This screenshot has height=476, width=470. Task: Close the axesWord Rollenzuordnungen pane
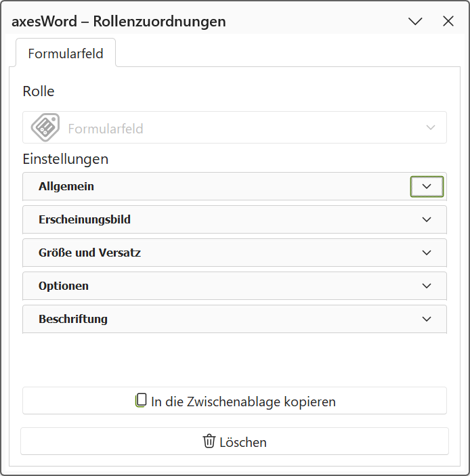coord(448,21)
